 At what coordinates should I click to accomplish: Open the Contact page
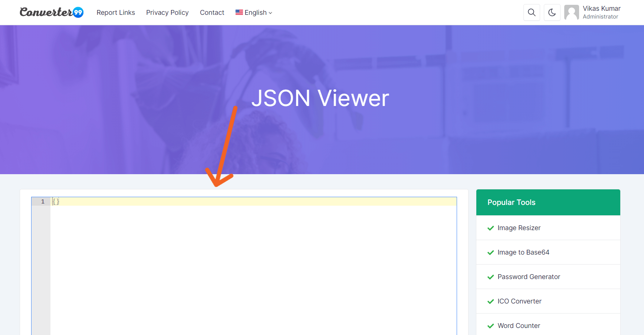click(212, 12)
